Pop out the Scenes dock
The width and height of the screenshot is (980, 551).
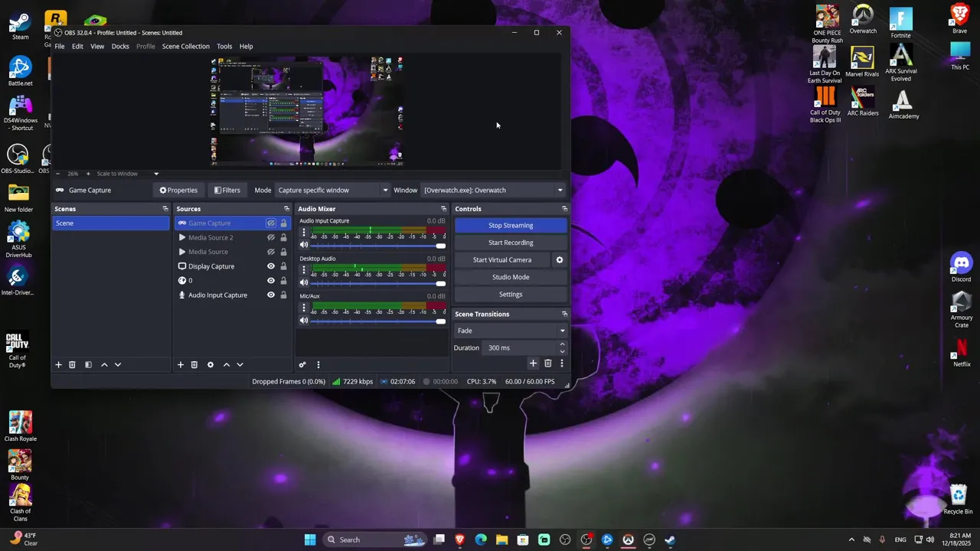pyautogui.click(x=165, y=209)
